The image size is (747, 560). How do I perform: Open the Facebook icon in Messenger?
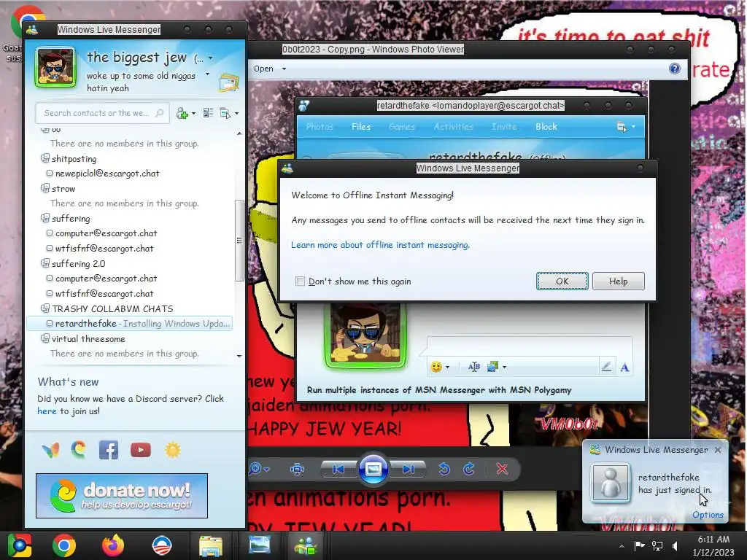point(109,450)
